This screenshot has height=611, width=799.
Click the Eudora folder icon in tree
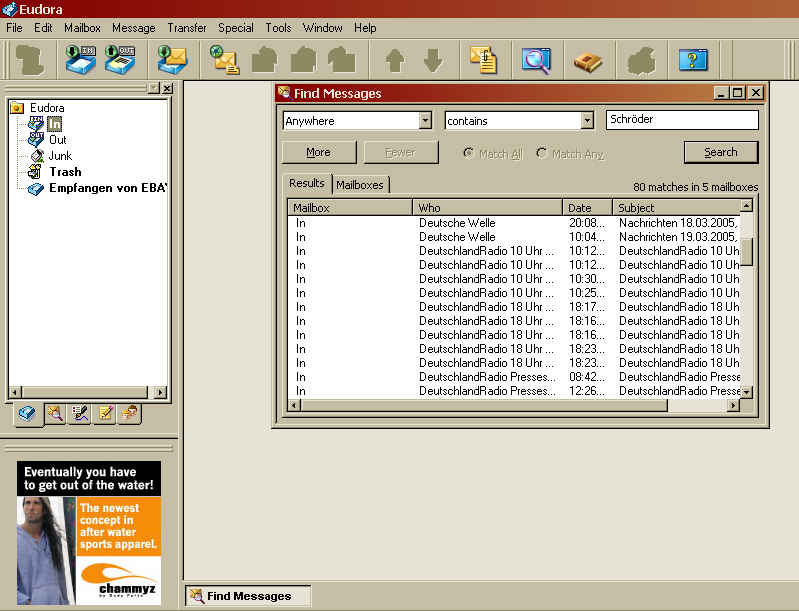(17, 108)
